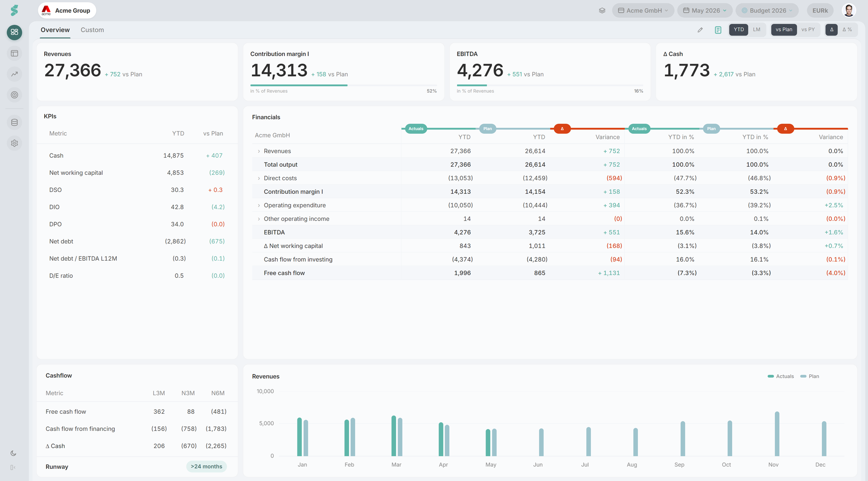Open the Acme GmbH entity dropdown

point(643,10)
